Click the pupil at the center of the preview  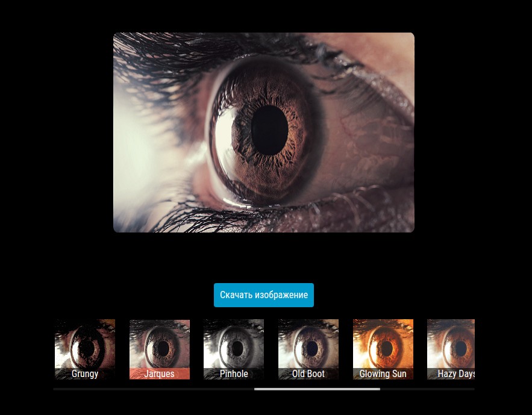tap(268, 128)
